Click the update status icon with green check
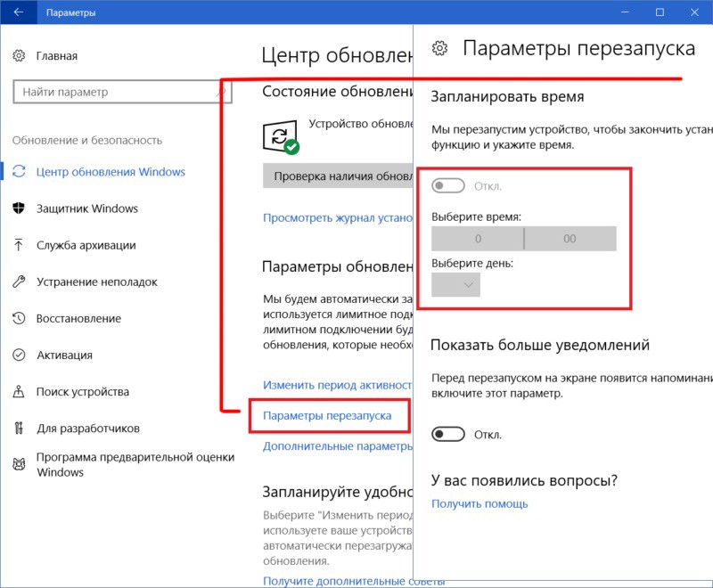This screenshot has height=588, width=713. [x=281, y=137]
